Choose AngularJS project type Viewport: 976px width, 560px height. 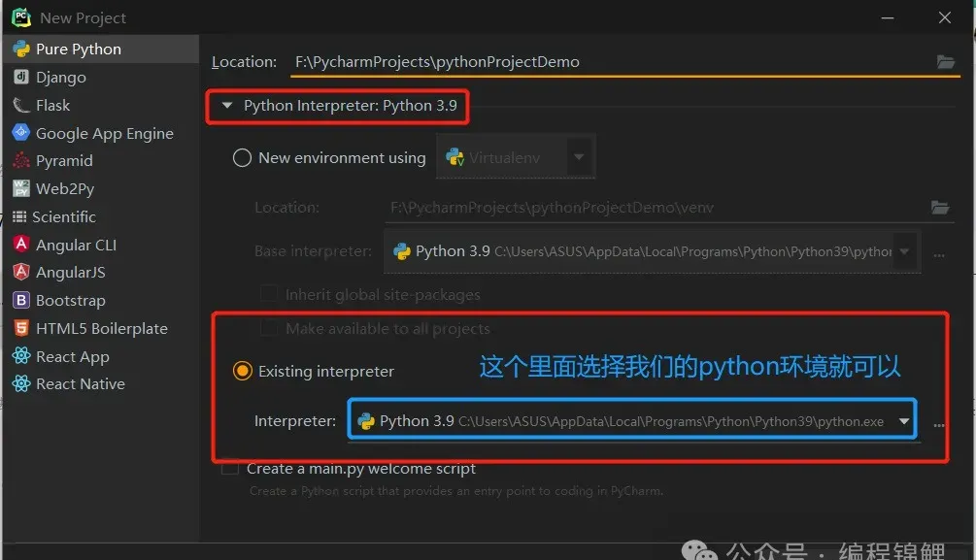101,272
